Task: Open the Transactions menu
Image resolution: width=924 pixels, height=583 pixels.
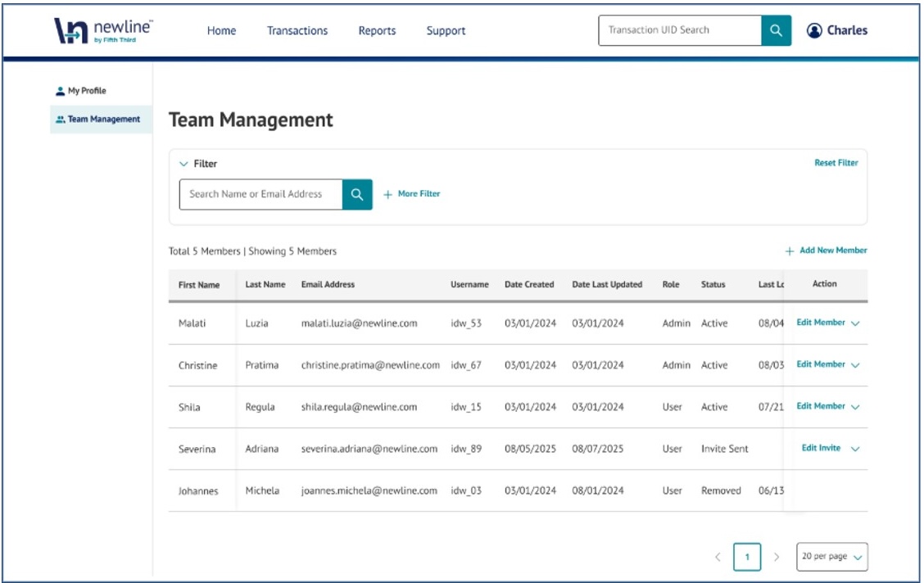Action: (297, 31)
